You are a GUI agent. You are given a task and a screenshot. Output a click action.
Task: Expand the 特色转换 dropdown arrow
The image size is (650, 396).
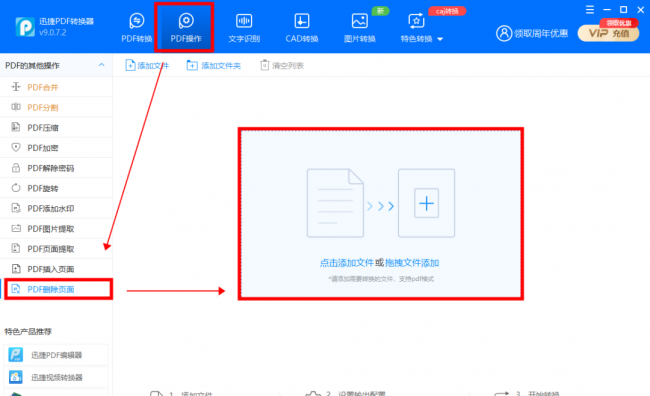click(440, 39)
